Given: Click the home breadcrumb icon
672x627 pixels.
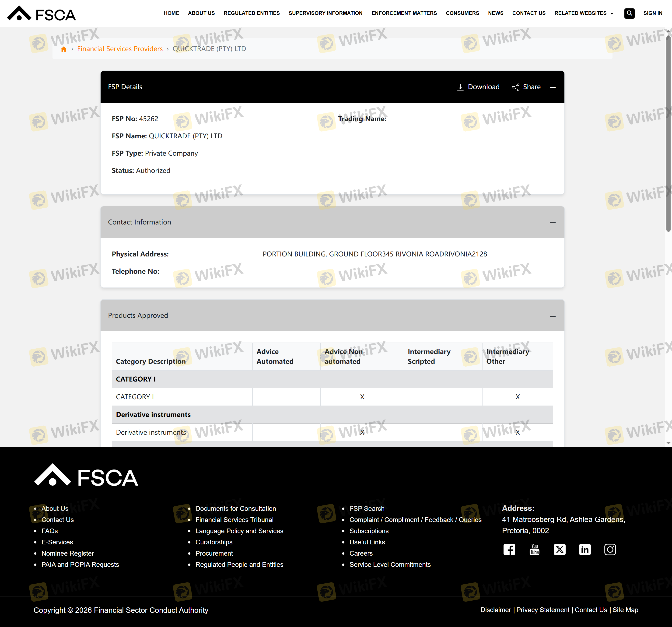Looking at the screenshot, I should tap(63, 49).
